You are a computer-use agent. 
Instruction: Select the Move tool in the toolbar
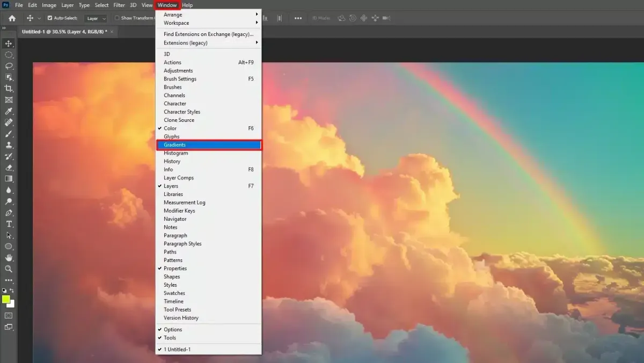[9, 43]
